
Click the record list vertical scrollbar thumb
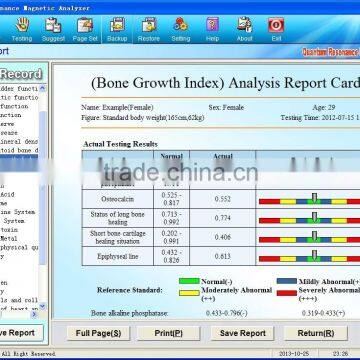coord(42,187)
